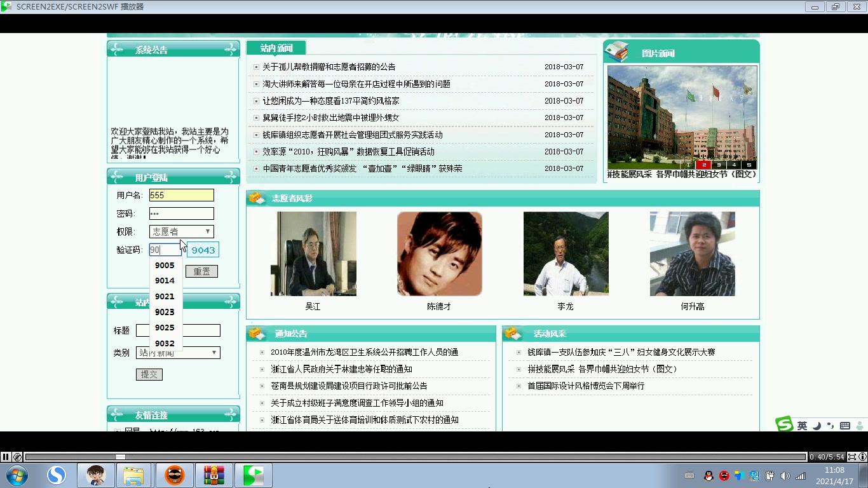
Task: Open notice 2010年度温州市龙湾区卫生系统招聘
Action: (365, 352)
